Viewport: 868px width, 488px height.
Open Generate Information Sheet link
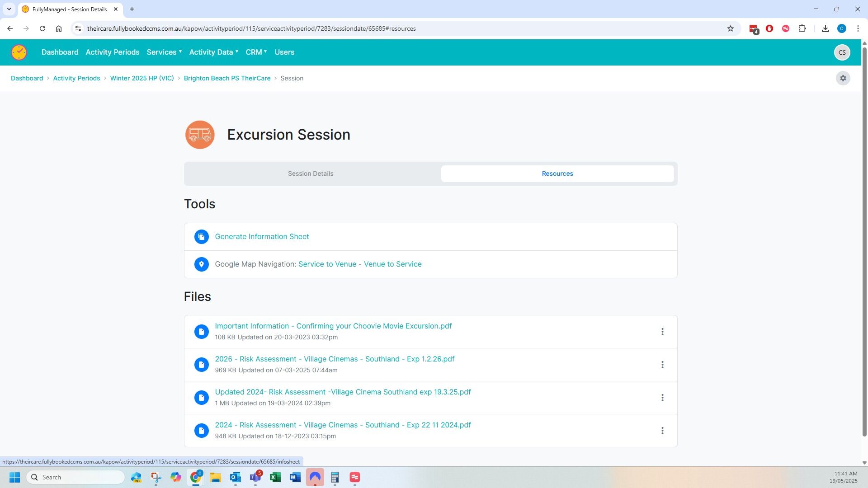point(262,237)
